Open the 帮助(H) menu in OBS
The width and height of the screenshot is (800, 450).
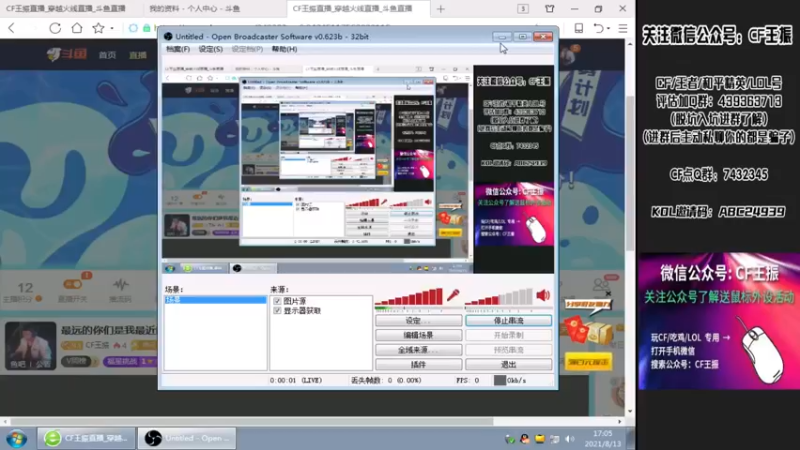284,49
